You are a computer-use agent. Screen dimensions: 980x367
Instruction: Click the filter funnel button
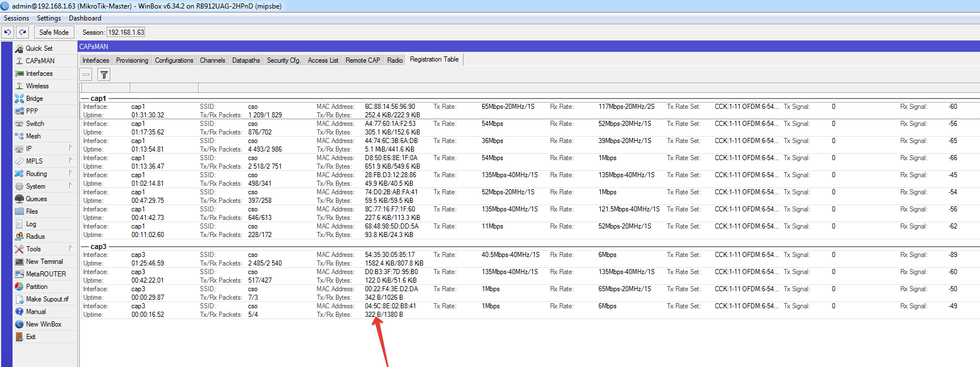coord(104,75)
